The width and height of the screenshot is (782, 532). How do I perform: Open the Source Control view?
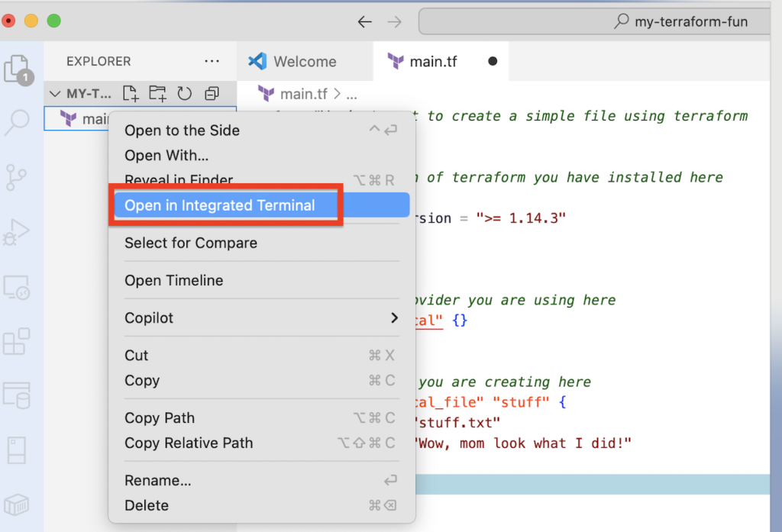tap(17, 176)
